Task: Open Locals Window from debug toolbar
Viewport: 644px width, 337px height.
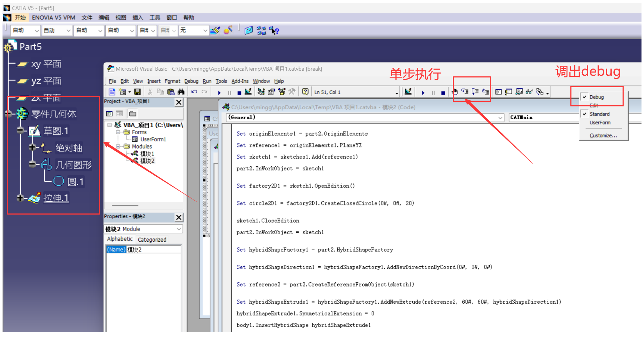Action: click(x=499, y=92)
